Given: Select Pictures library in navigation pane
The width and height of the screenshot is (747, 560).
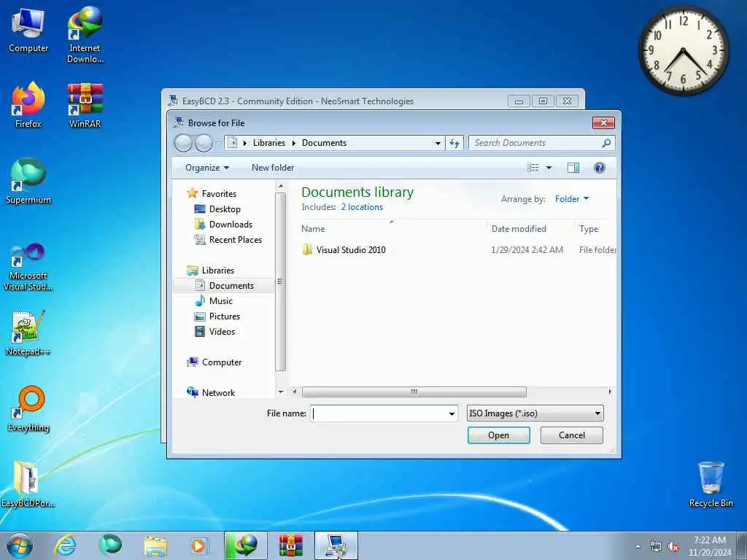Looking at the screenshot, I should [225, 316].
